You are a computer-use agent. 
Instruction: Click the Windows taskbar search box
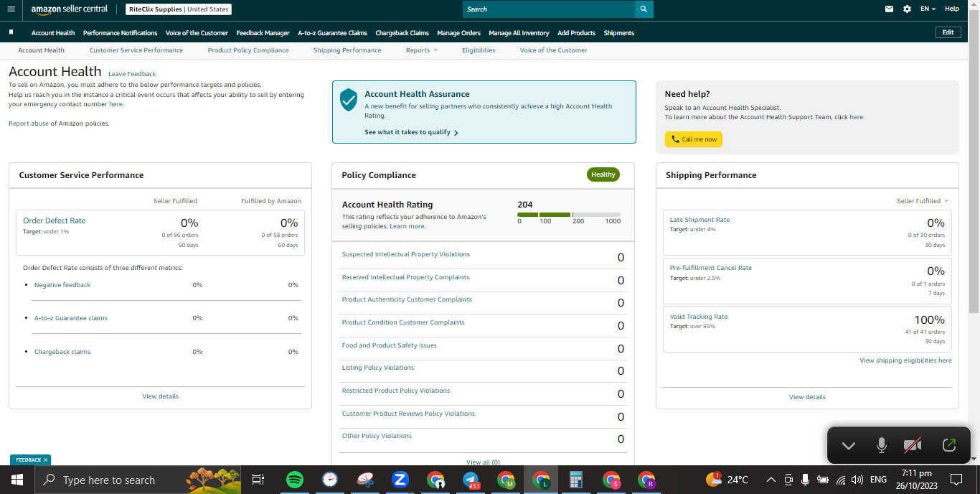pyautogui.click(x=138, y=480)
